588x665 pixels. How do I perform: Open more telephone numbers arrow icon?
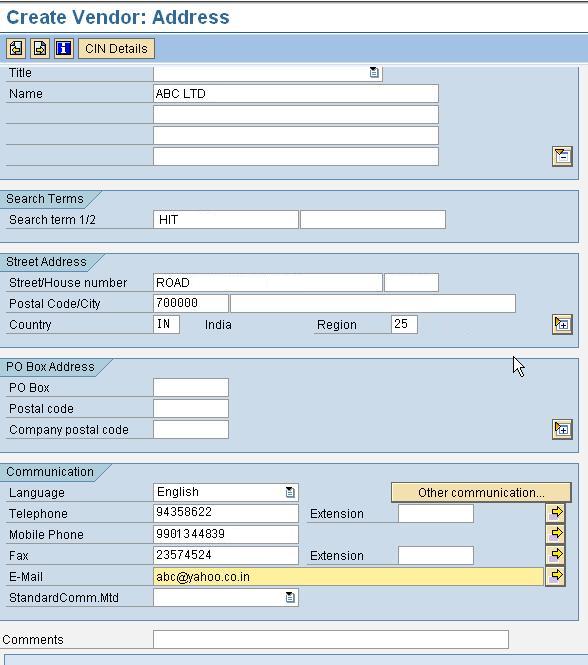point(555,512)
